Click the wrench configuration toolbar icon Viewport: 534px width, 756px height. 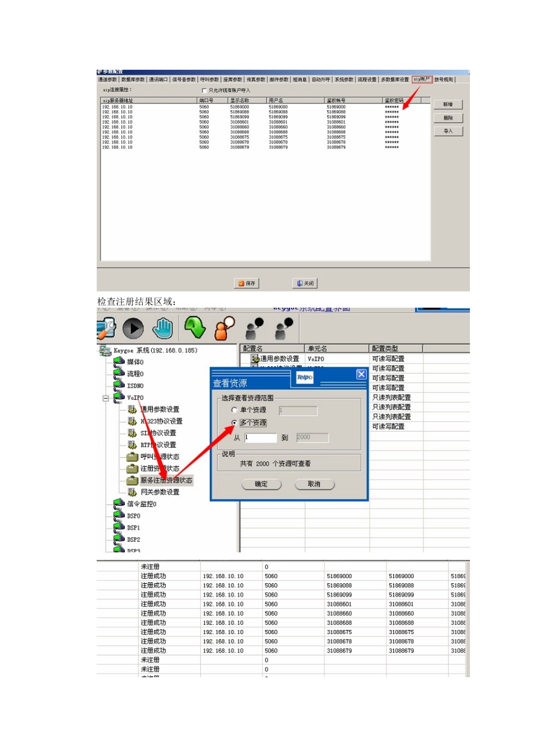[x=106, y=328]
